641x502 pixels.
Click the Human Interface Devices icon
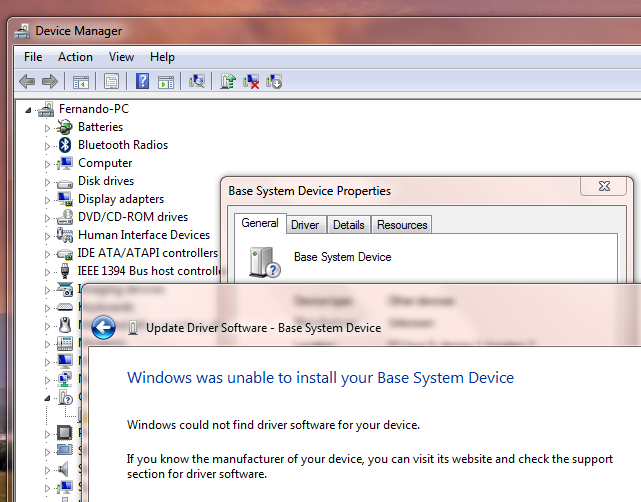pyautogui.click(x=65, y=235)
